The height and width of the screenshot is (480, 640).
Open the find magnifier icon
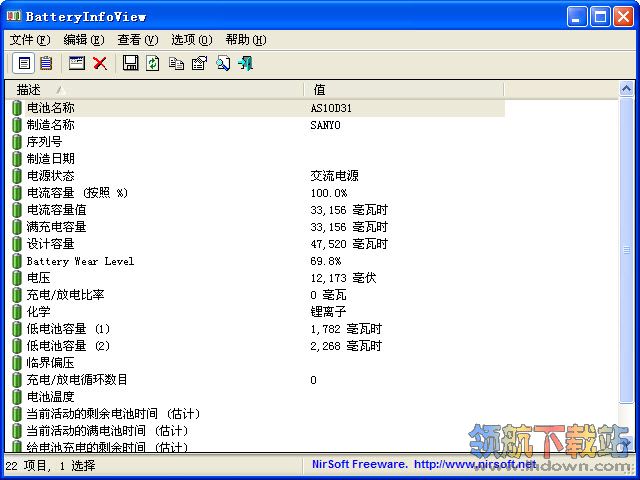[x=223, y=64]
